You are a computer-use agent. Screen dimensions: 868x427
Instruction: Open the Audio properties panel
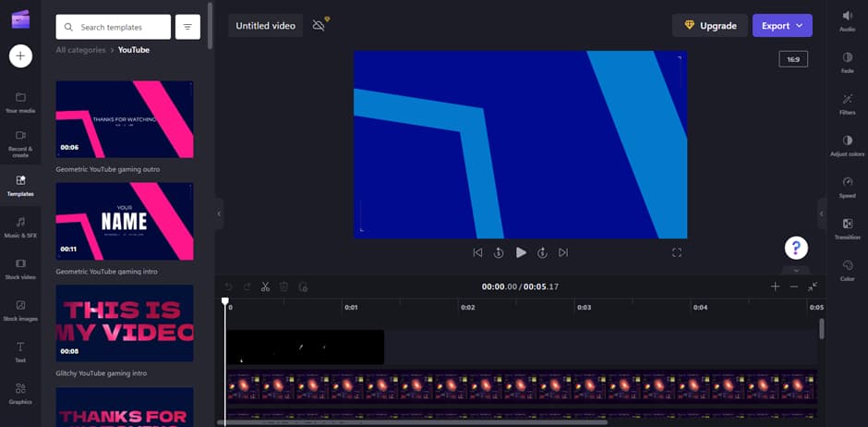coord(848,20)
